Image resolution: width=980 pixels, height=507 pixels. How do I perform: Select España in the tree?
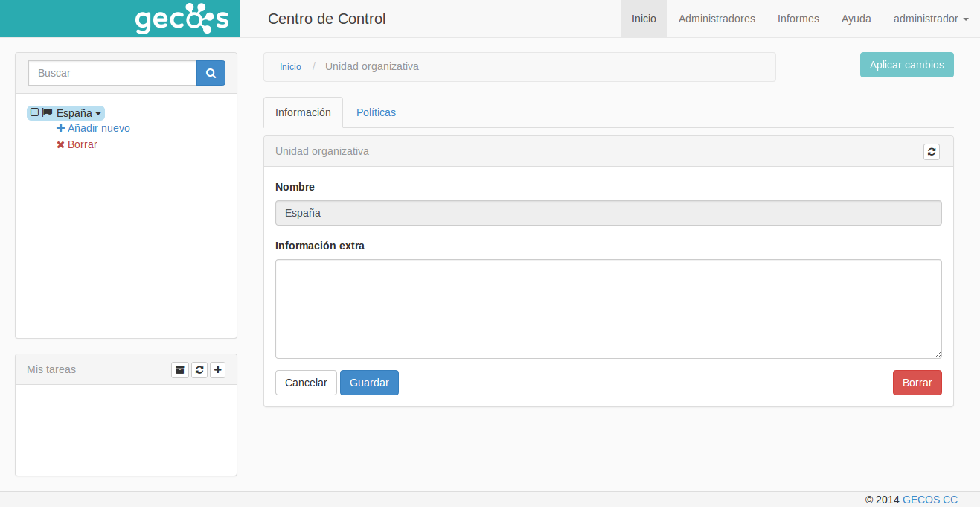(x=74, y=113)
